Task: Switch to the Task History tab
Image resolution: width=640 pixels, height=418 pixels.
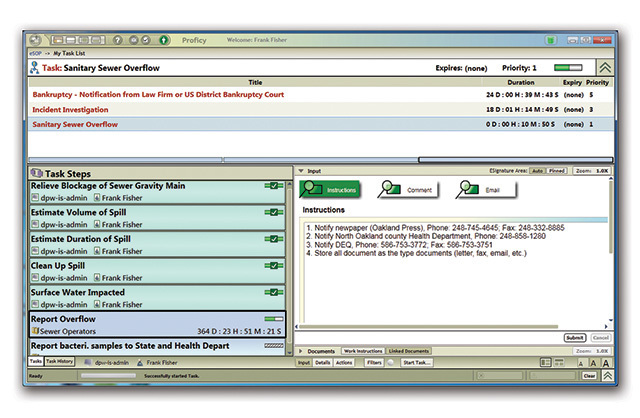Action: click(59, 361)
